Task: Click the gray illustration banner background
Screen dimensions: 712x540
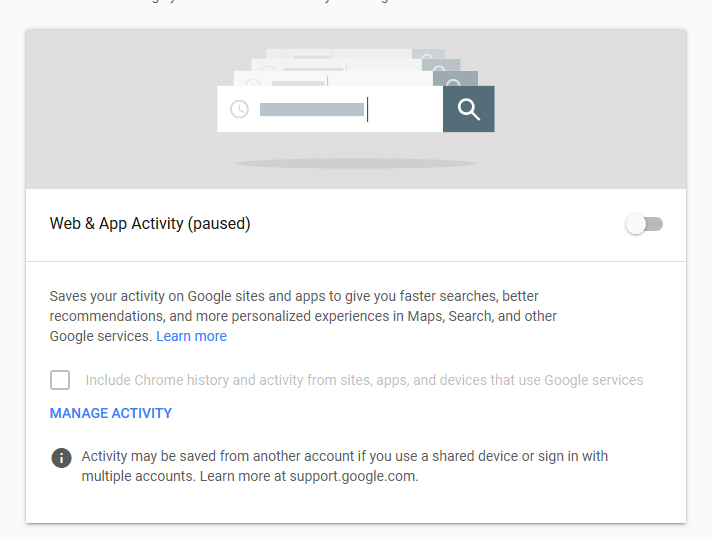Action: (x=110, y=110)
